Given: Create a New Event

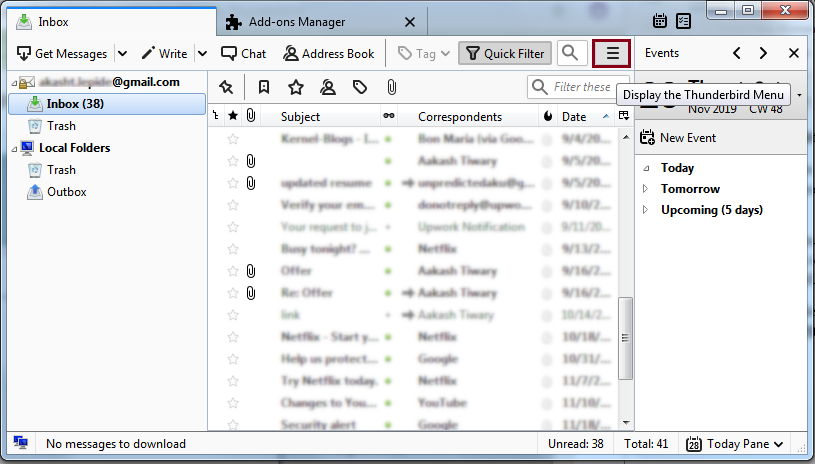Looking at the screenshot, I should pos(678,138).
